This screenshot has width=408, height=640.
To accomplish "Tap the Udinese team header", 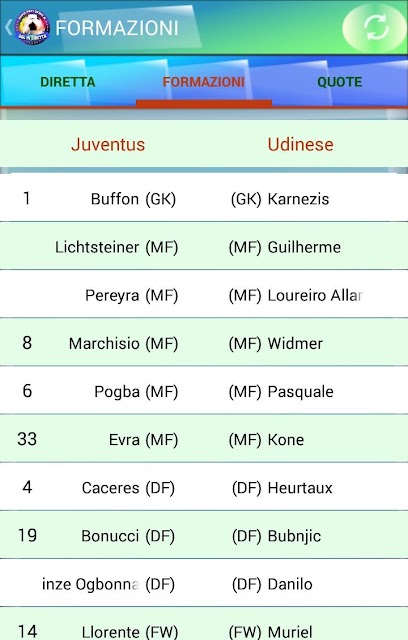I will (x=301, y=144).
